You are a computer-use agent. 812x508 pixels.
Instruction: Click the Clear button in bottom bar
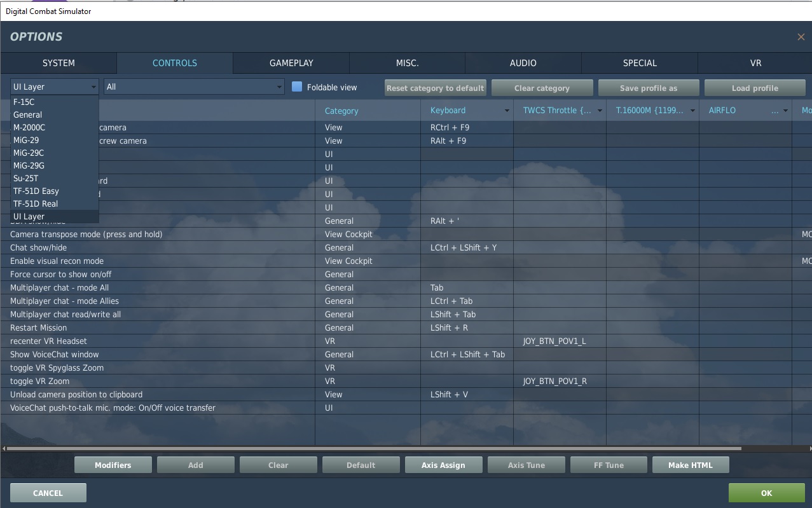[x=279, y=465]
